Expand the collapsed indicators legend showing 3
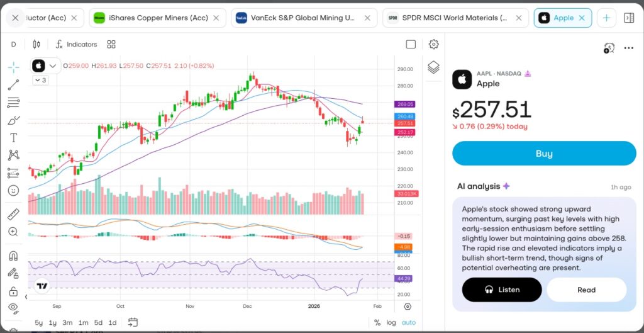 (x=40, y=80)
